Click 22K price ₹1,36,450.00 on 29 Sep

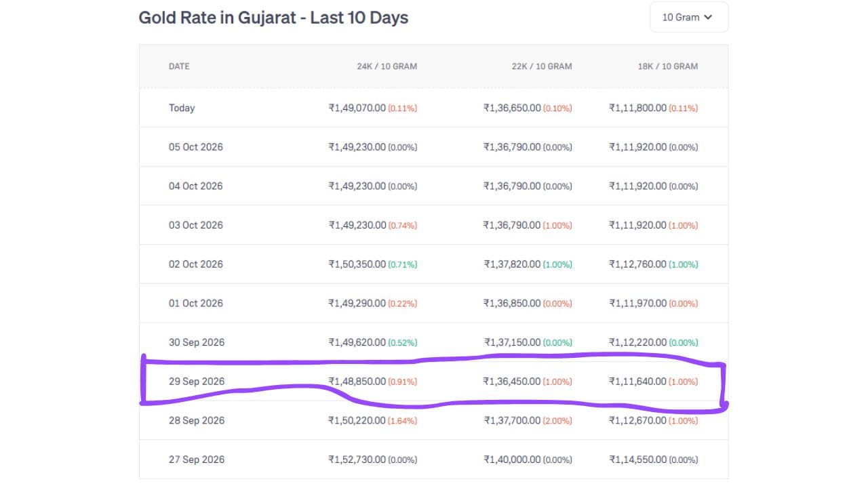click(x=512, y=382)
